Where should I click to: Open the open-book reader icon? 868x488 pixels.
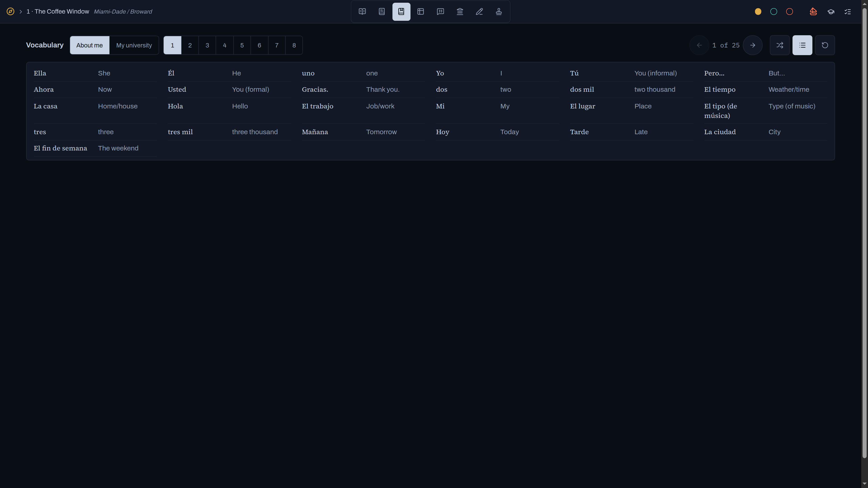coord(362,12)
